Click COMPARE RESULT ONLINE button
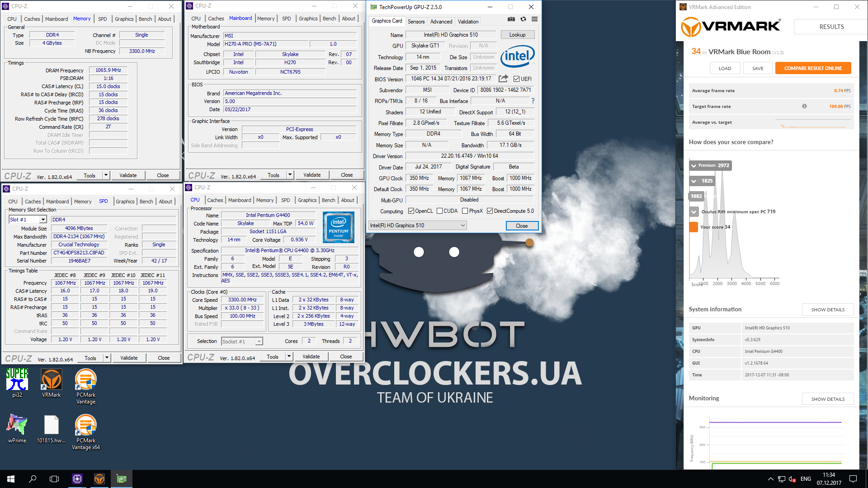Screen dimensions: 868x488 pyautogui.click(x=813, y=68)
